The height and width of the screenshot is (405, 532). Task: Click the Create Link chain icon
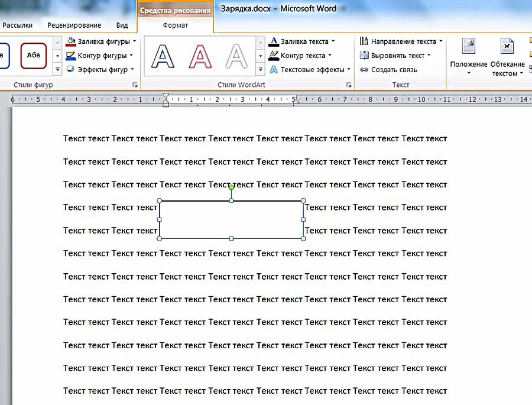point(364,70)
